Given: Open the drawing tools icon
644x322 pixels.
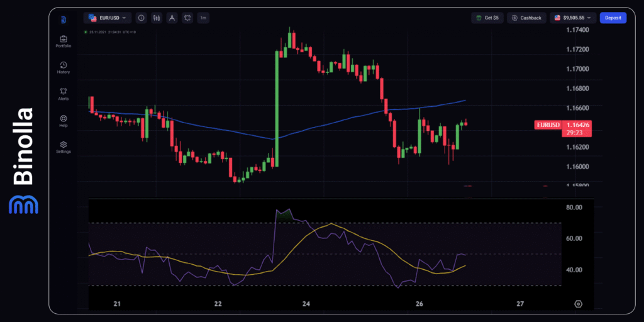Looking at the screenshot, I should coord(172,18).
